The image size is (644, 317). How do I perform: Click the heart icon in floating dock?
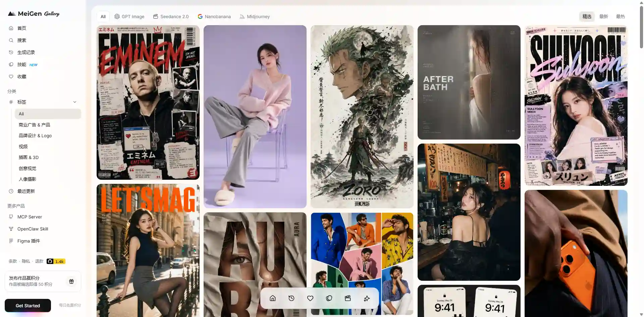(x=310, y=298)
